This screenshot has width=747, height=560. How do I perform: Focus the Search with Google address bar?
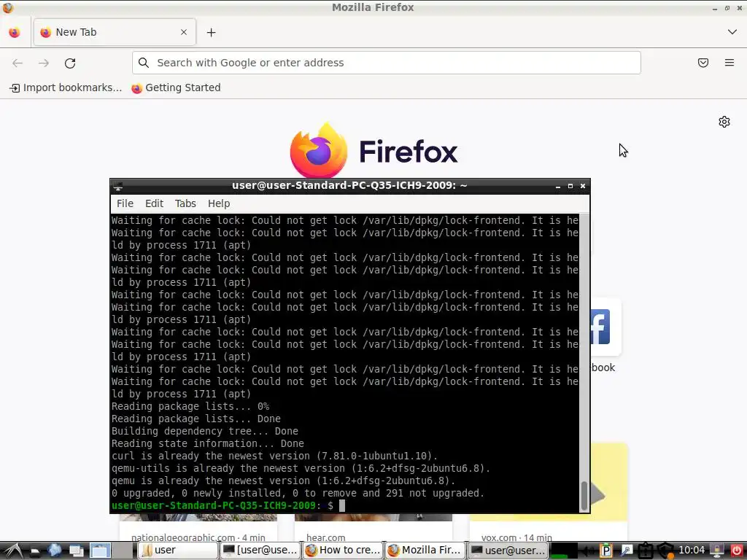pos(387,63)
